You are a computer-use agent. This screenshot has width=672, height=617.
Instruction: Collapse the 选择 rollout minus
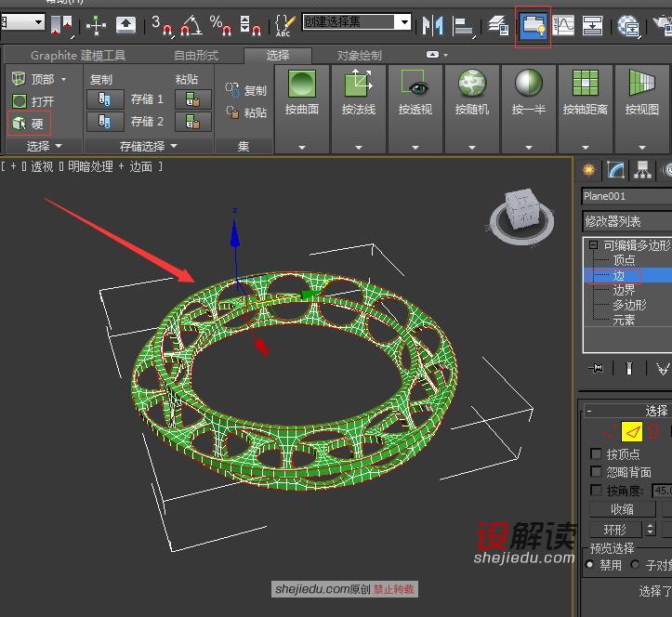[x=589, y=412]
